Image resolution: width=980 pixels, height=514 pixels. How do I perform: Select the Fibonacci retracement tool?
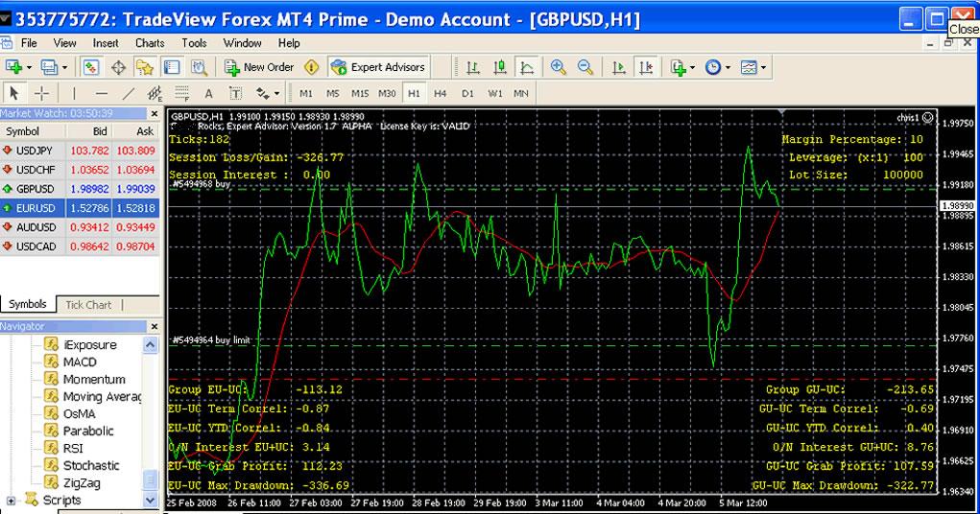(181, 94)
